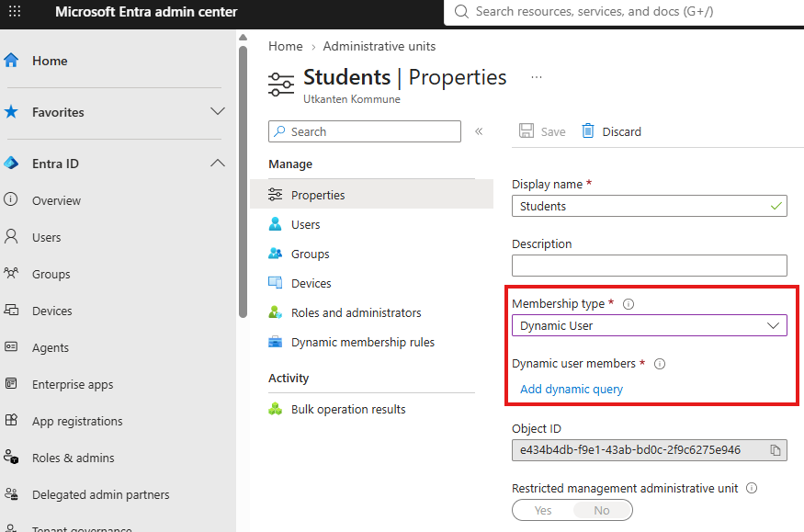Collapse the Entra ID section chevron
This screenshot has width=804, height=532.
click(x=218, y=163)
